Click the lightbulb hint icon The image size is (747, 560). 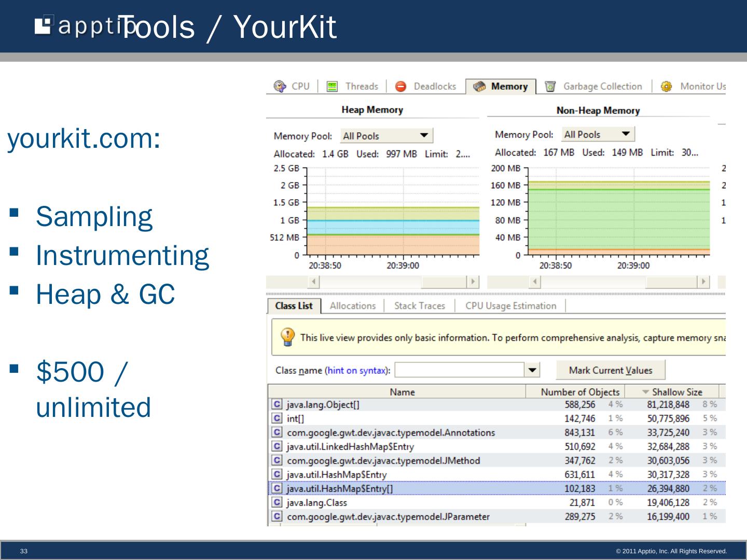tap(287, 337)
